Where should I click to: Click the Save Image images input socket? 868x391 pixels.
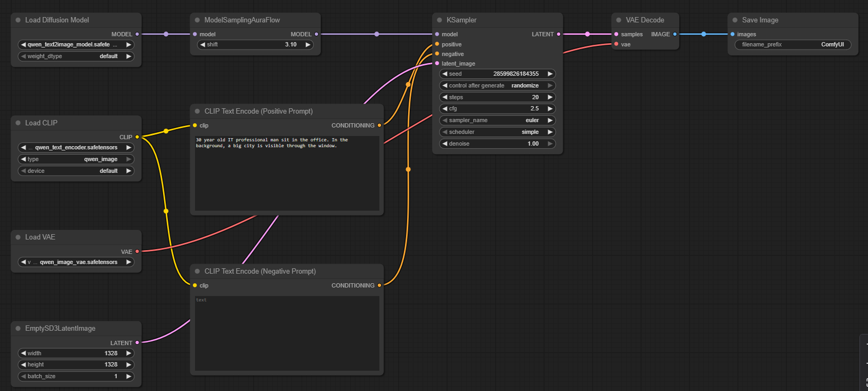click(x=733, y=34)
